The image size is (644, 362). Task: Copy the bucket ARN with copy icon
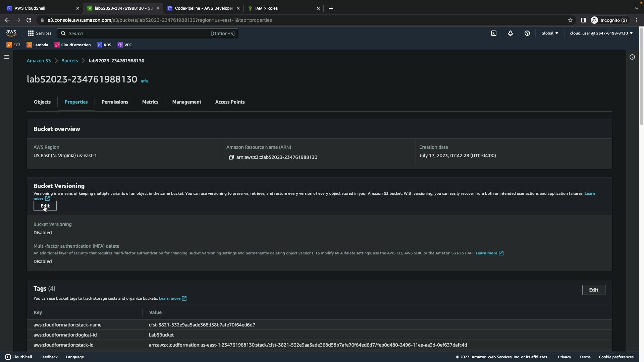pyautogui.click(x=231, y=157)
